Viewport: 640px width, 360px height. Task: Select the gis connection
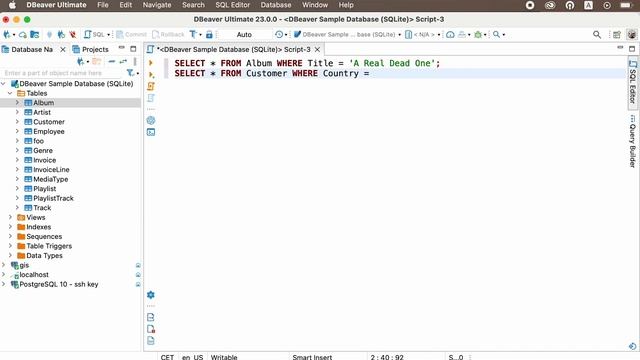[24, 265]
